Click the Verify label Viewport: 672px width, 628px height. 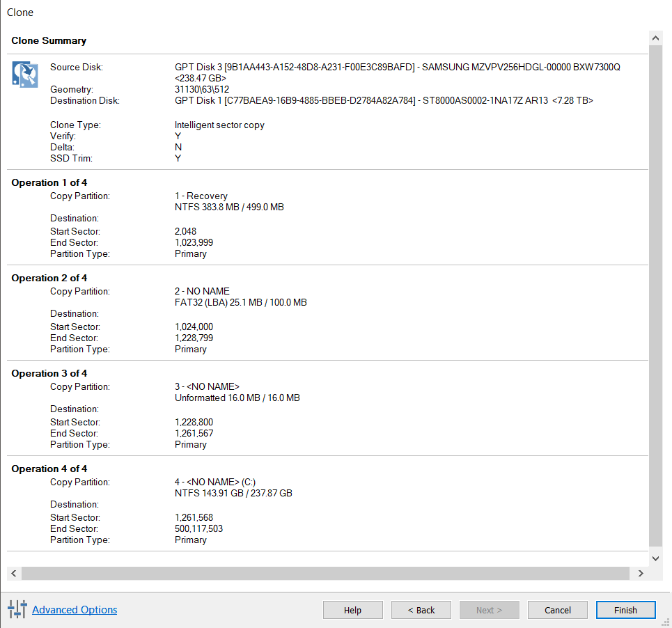point(63,136)
